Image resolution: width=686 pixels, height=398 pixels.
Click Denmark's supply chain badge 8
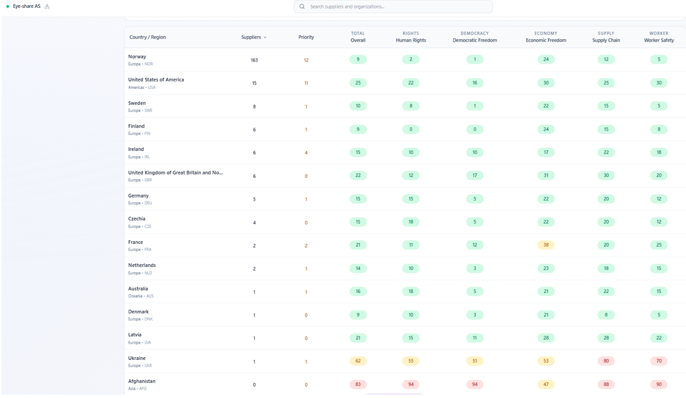tap(606, 314)
